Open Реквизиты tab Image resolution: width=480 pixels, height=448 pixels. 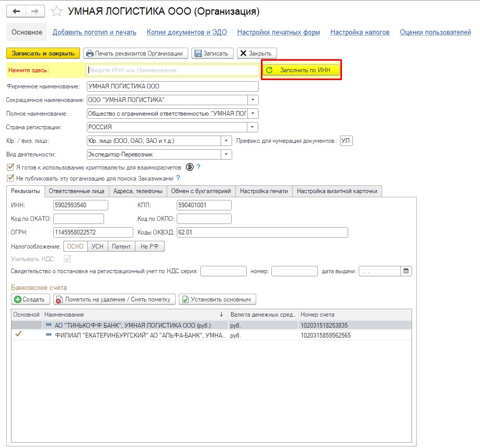pos(26,191)
